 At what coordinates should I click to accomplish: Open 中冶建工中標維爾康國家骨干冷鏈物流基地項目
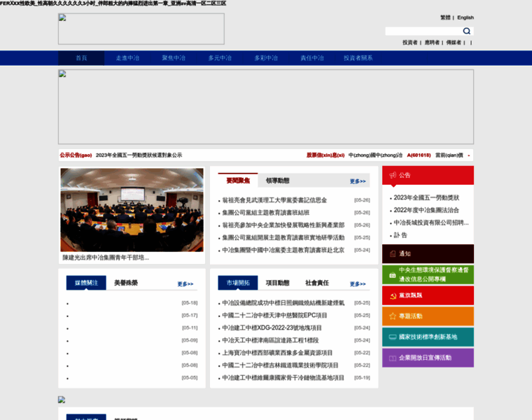click(283, 378)
